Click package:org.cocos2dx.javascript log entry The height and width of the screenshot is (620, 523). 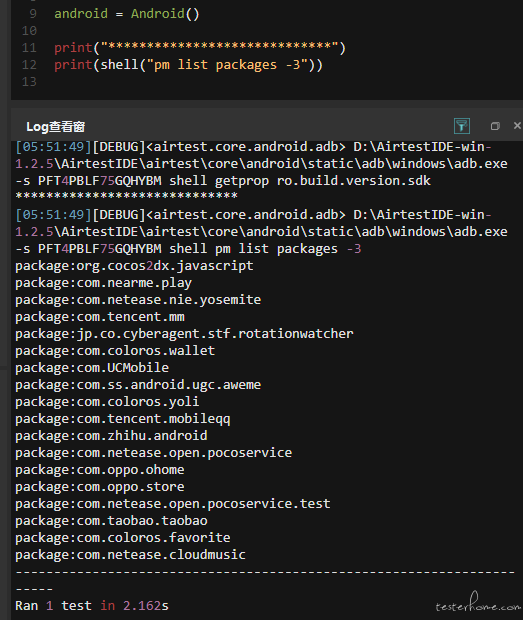click(x=134, y=266)
